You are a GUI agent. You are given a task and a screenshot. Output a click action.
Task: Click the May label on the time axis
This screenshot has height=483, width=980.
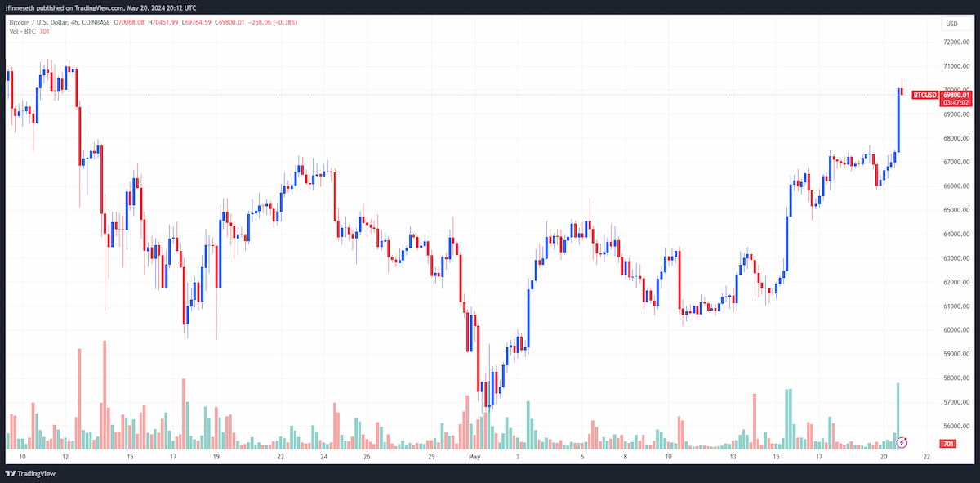pyautogui.click(x=474, y=458)
